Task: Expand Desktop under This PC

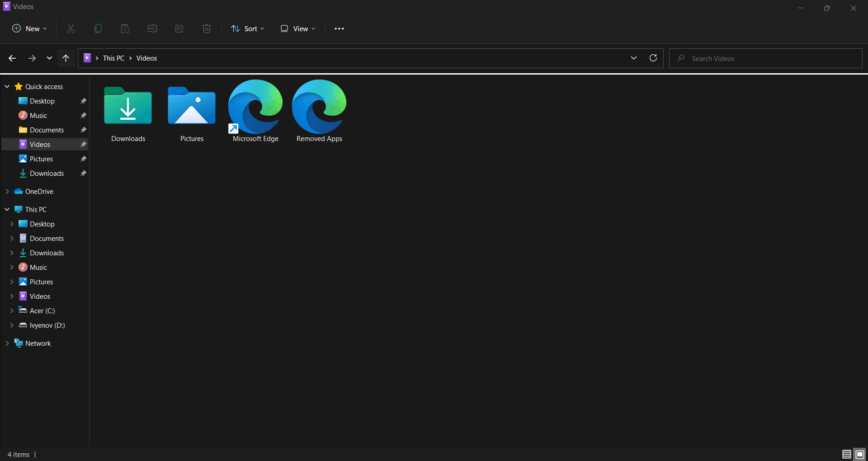Action: click(12, 224)
